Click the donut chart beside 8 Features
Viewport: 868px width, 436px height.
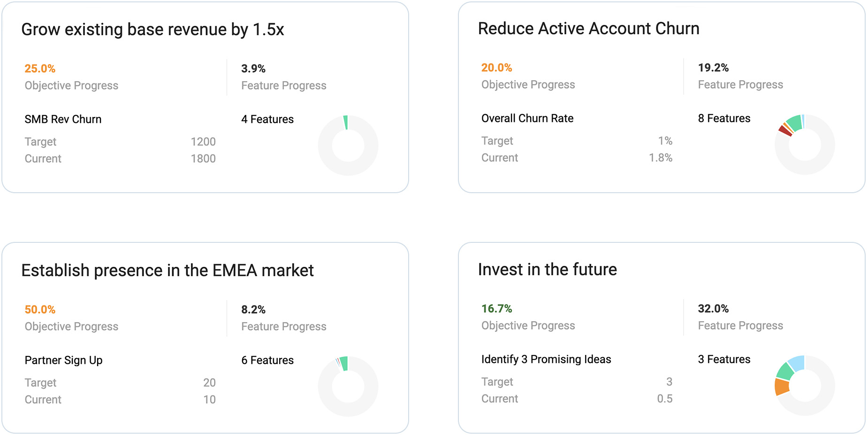pyautogui.click(x=805, y=144)
